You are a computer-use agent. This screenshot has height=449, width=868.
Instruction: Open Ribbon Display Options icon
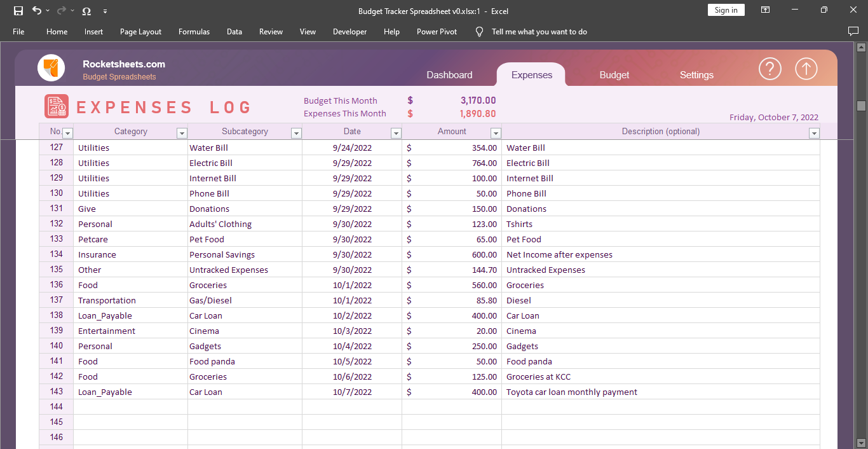(x=766, y=10)
